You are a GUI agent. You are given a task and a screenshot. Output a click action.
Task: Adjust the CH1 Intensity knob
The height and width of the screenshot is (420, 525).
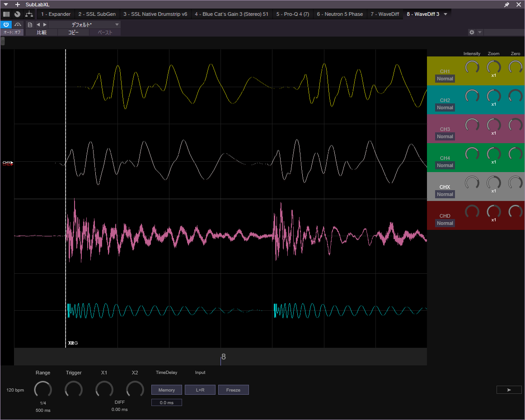[472, 67]
